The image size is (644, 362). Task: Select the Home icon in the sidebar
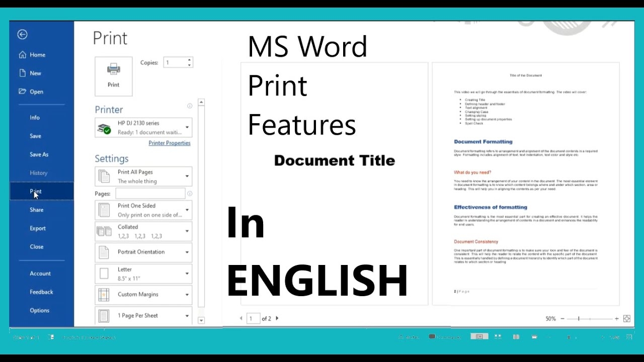[22, 54]
